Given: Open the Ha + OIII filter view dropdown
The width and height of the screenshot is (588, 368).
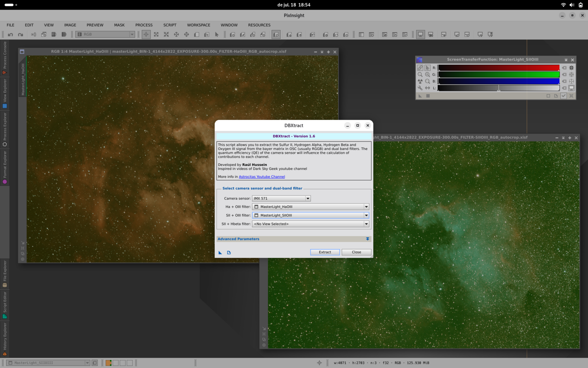Looking at the screenshot, I should (310, 207).
